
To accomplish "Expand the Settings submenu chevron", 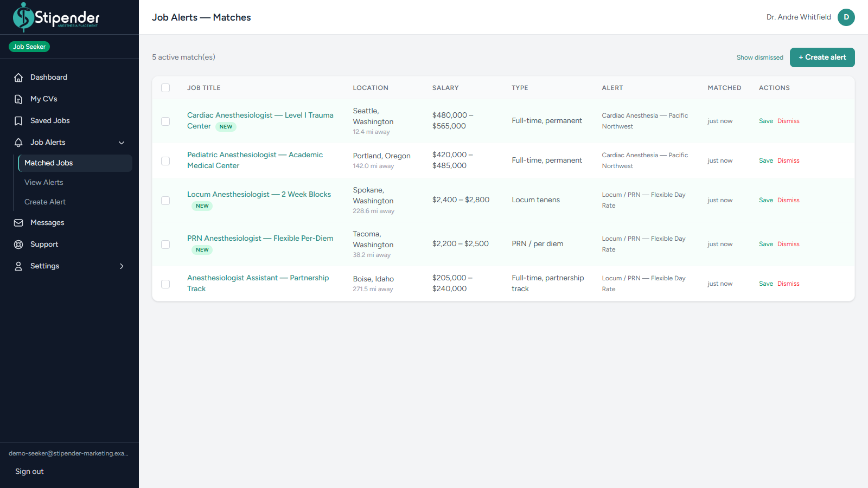I will point(122,266).
